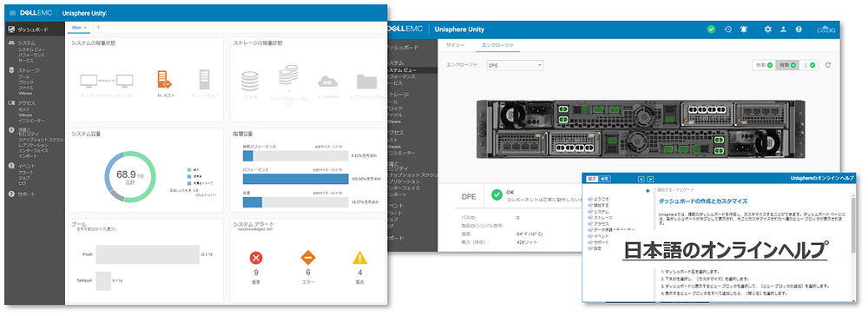Click the yellow warning triangle showing 4

pyautogui.click(x=360, y=258)
